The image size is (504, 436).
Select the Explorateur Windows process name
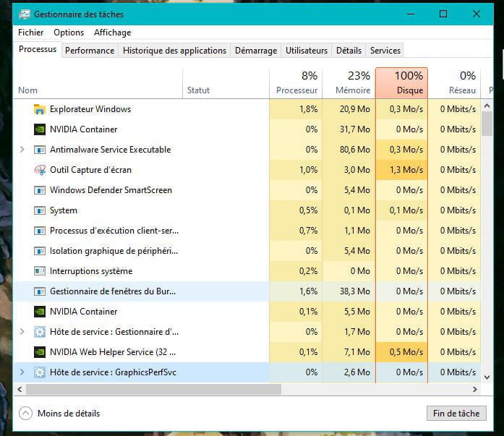point(90,109)
